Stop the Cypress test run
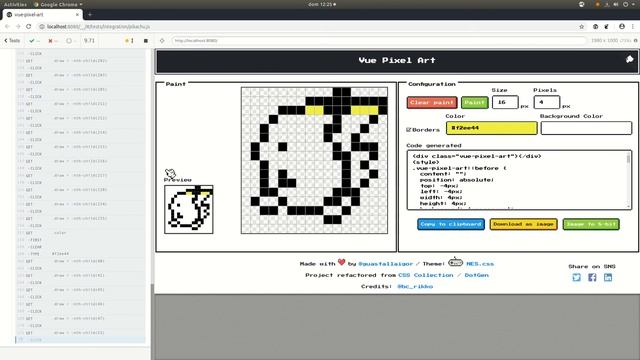 tap(146, 40)
